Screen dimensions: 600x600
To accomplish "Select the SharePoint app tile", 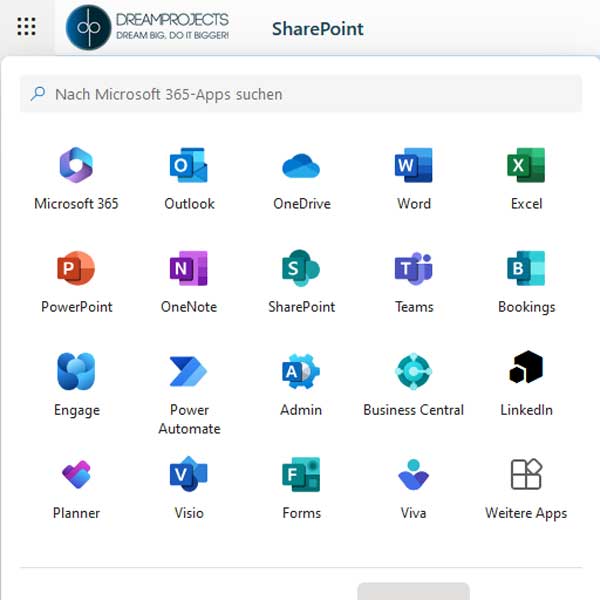I will (302, 282).
